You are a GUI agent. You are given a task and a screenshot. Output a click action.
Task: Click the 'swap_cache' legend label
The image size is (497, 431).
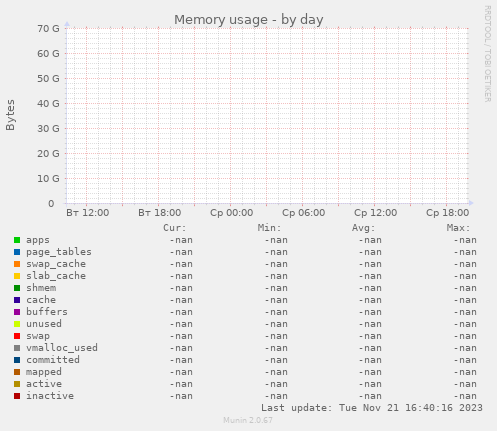pyautogui.click(x=56, y=264)
